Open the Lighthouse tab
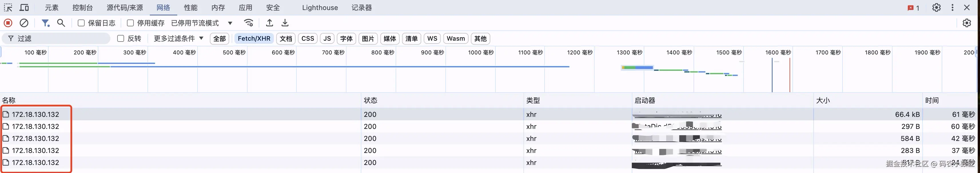This screenshot has height=173, width=980. click(320, 8)
